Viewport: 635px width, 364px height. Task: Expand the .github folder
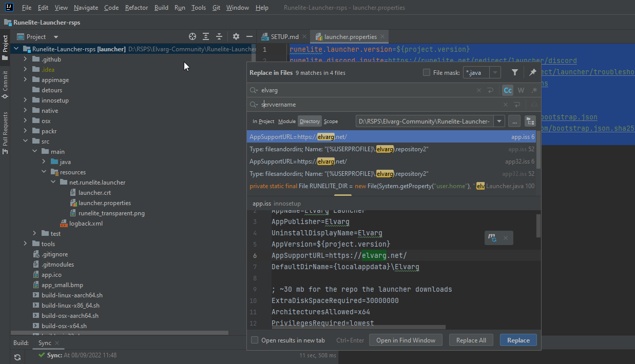click(25, 59)
